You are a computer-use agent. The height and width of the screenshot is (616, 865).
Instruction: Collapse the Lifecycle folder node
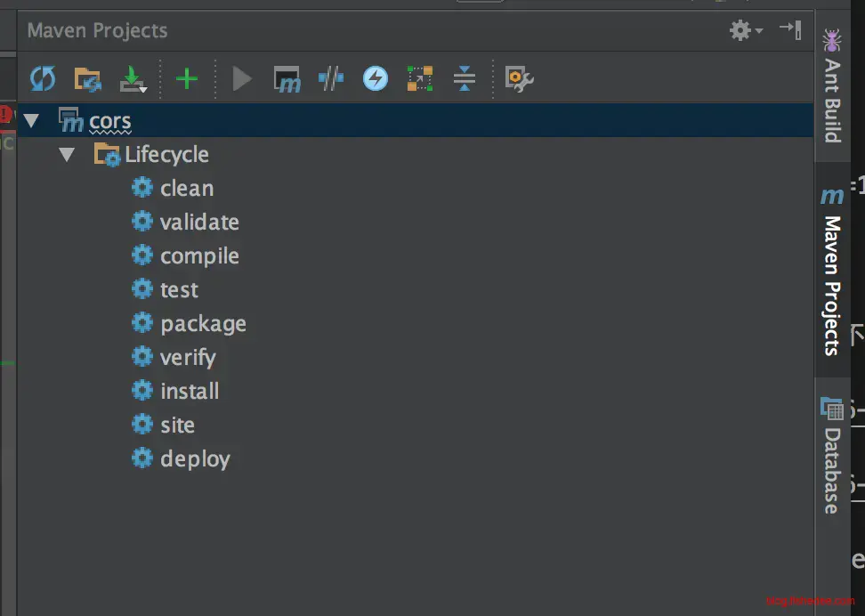(x=66, y=155)
